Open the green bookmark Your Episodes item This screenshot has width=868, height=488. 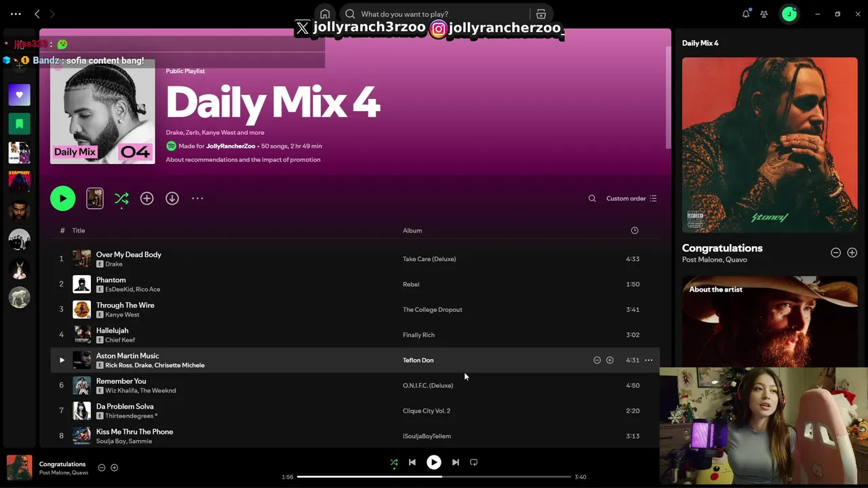click(19, 123)
